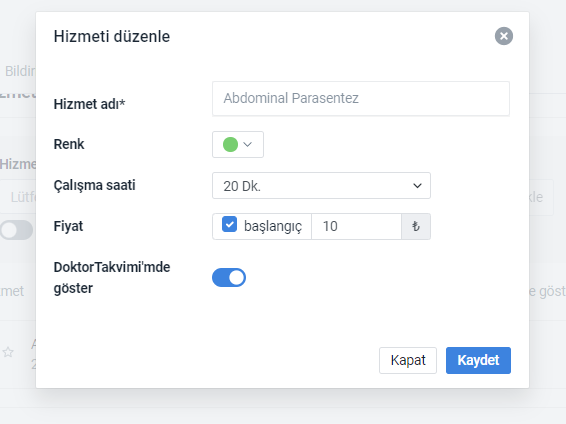The height and width of the screenshot is (424, 566).
Task: Disable the DoktorTakvimi'mde göster toggle
Action: pyautogui.click(x=229, y=277)
